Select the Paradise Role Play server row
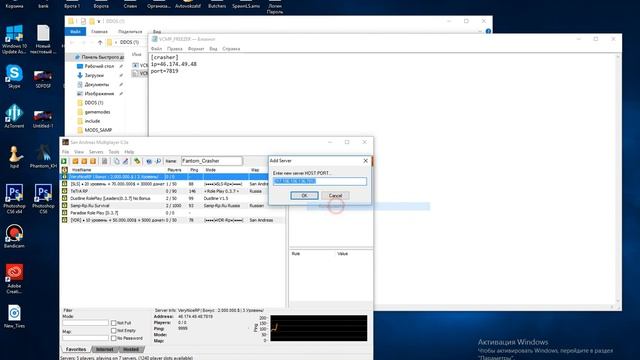 click(x=172, y=213)
